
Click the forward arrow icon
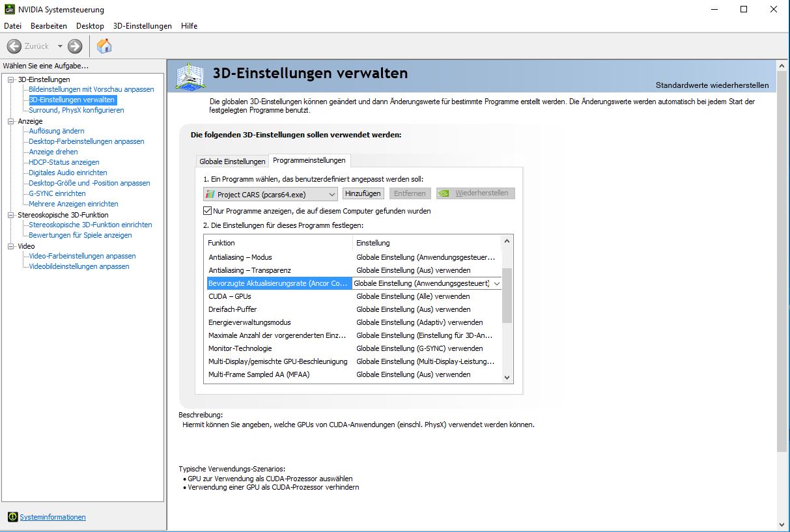(x=75, y=46)
